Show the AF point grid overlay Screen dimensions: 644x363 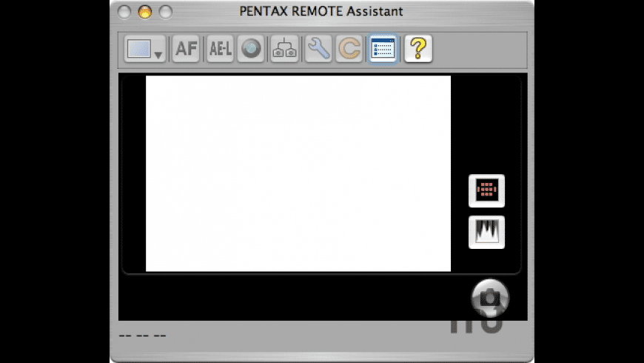[x=486, y=190]
